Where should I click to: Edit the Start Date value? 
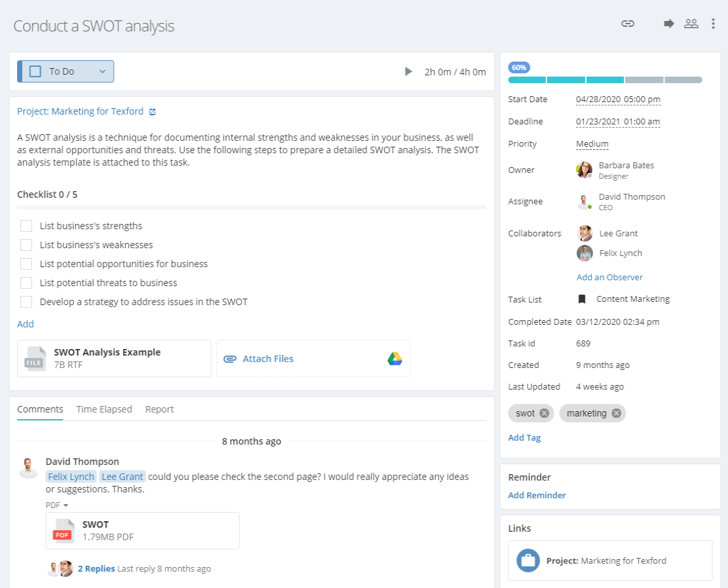tap(618, 100)
